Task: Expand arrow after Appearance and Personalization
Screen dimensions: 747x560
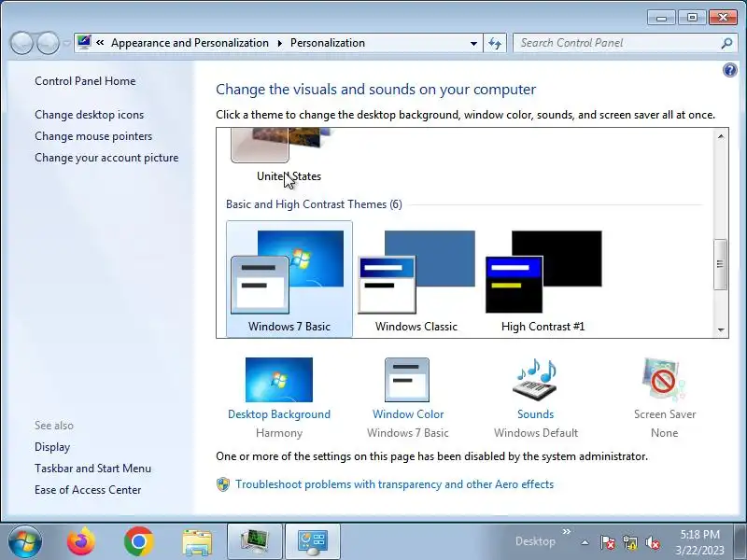Action: [279, 43]
